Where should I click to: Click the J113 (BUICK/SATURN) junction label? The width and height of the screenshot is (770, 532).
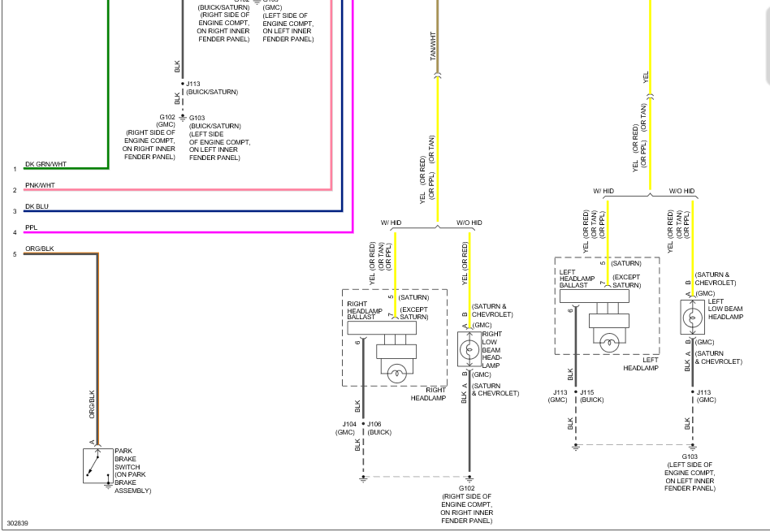(x=212, y=88)
